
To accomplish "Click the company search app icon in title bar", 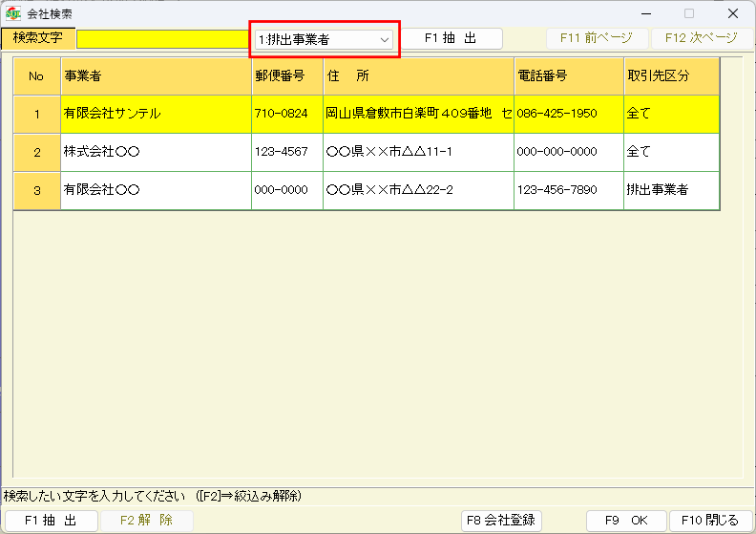I will [13, 13].
